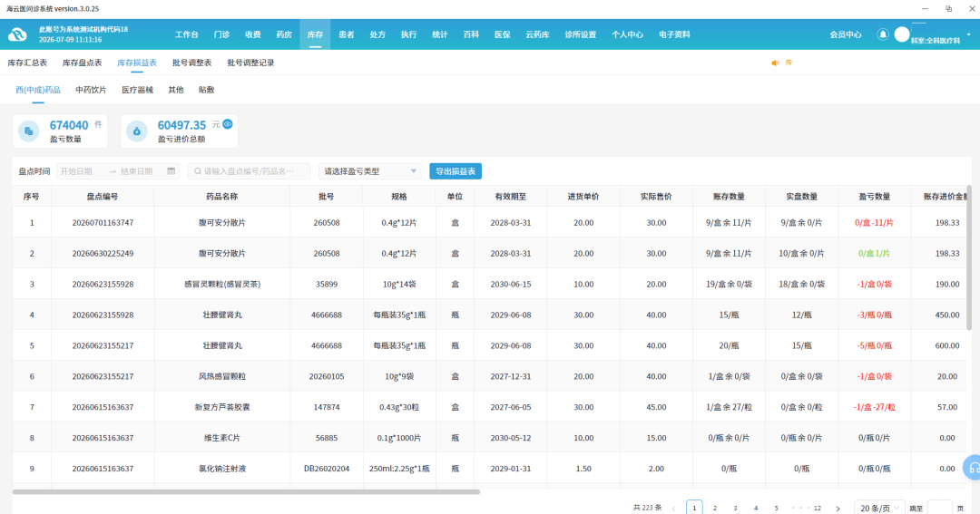Screen dimensions: 980x514
Task: Select 维生素C片 row name
Action: 222,438
